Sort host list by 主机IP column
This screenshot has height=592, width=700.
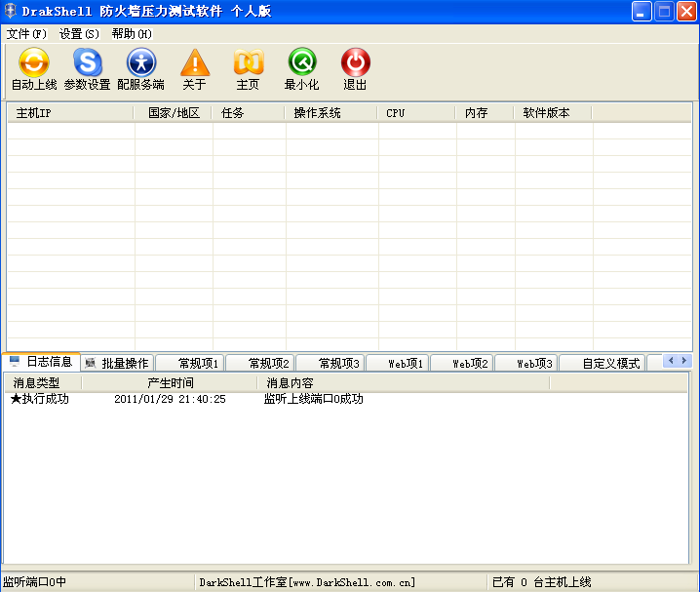70,113
